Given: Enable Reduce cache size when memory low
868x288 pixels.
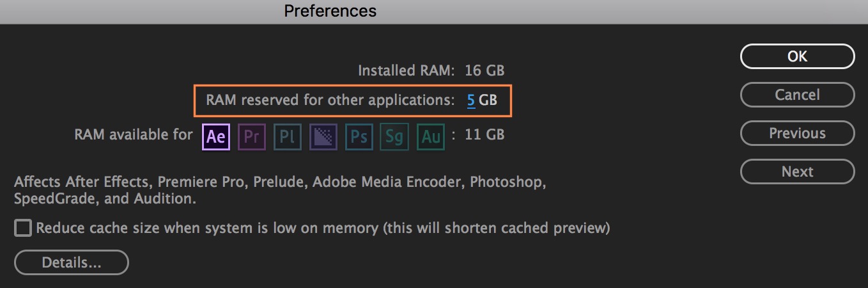Looking at the screenshot, I should coord(23,228).
